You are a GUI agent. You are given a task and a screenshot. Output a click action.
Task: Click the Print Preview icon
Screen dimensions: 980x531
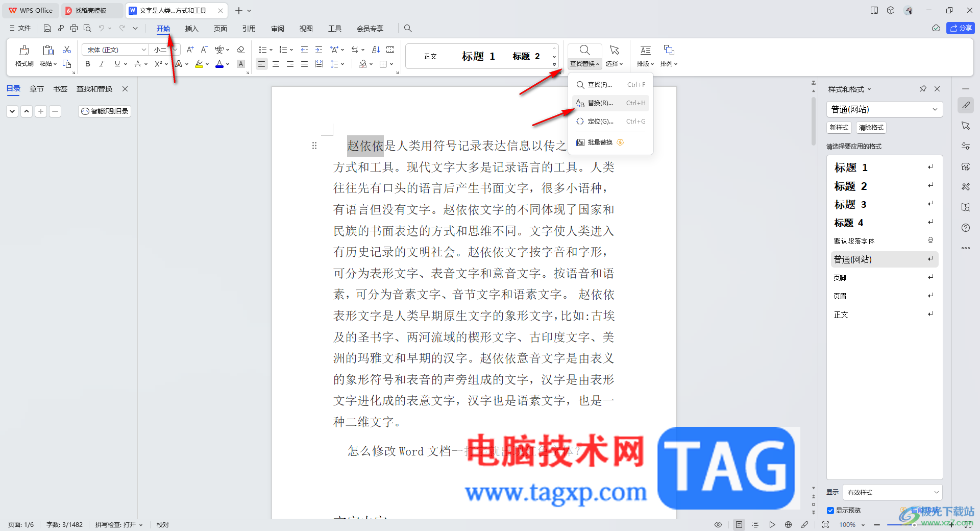(87, 28)
